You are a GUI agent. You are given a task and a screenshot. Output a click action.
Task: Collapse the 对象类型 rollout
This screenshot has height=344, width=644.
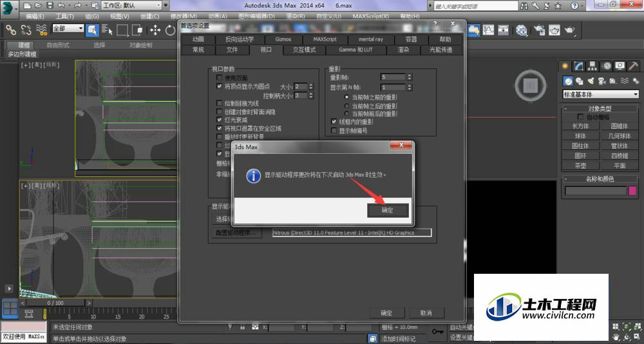[x=600, y=108]
